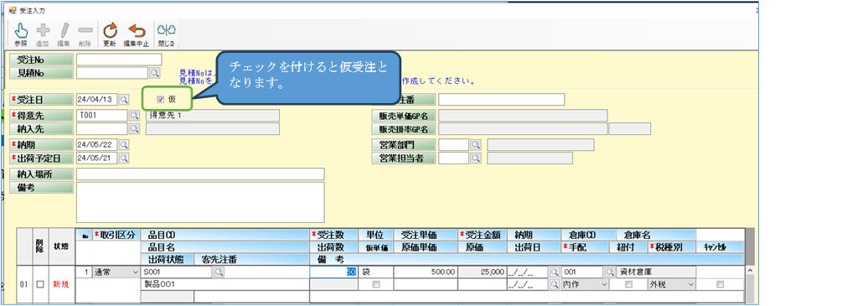Open the 得意先 search magnifier
The width and height of the screenshot is (868, 306).
tap(135, 116)
